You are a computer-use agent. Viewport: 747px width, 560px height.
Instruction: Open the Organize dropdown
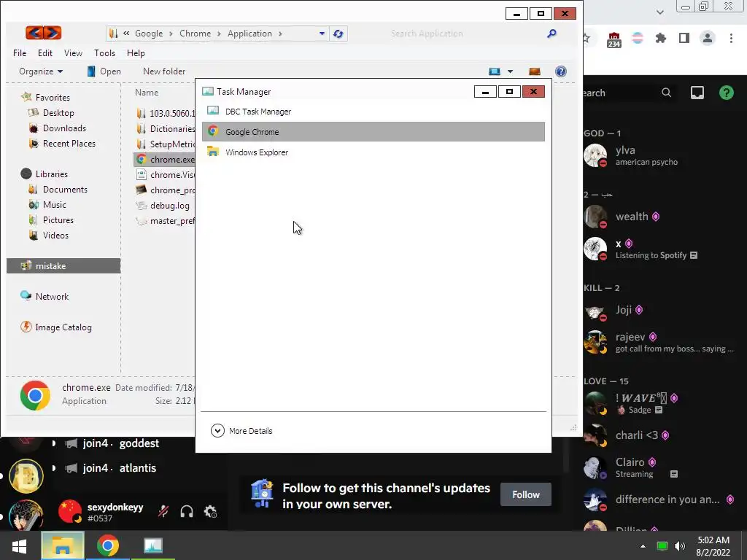(x=41, y=71)
